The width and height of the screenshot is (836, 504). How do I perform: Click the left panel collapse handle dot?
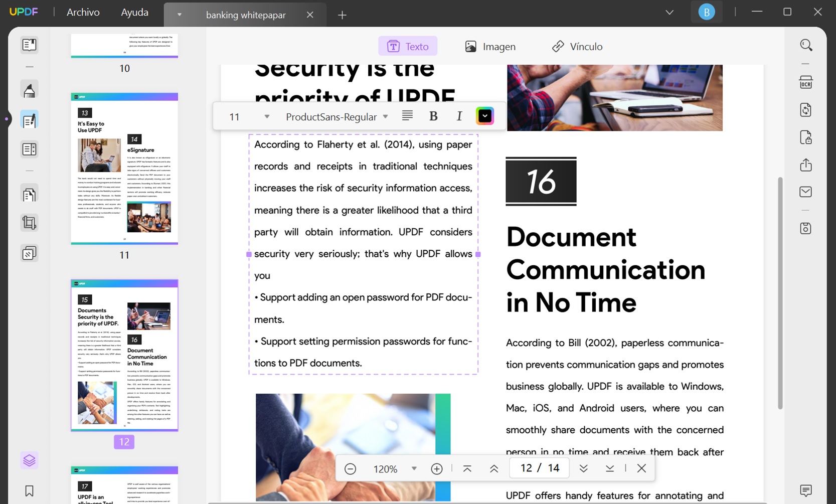pyautogui.click(x=7, y=119)
